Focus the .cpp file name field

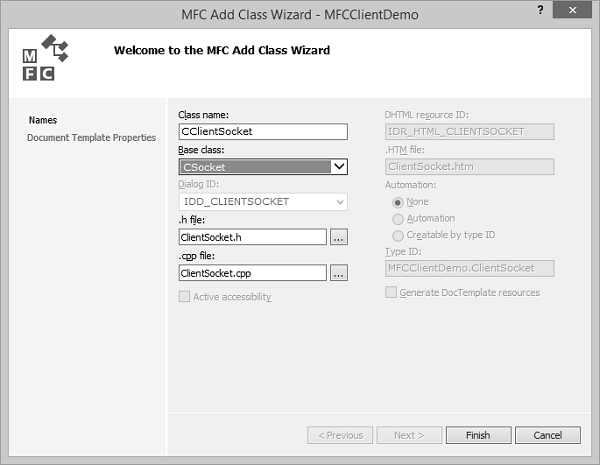(252, 272)
